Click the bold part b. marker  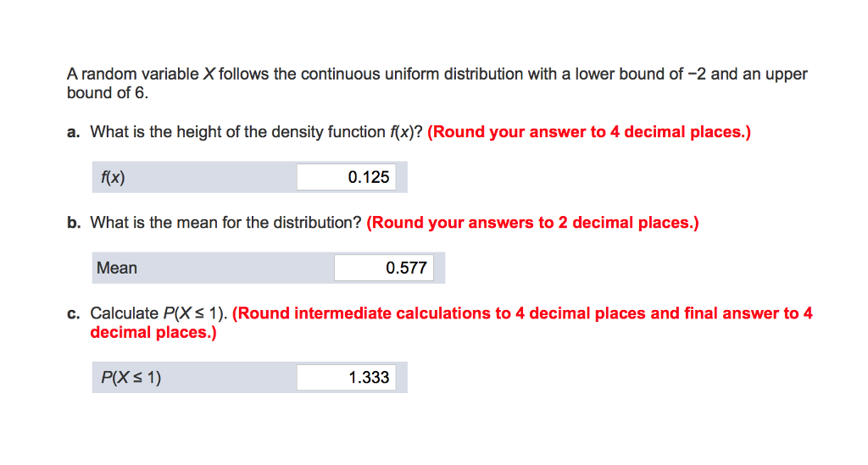pyautogui.click(x=74, y=222)
